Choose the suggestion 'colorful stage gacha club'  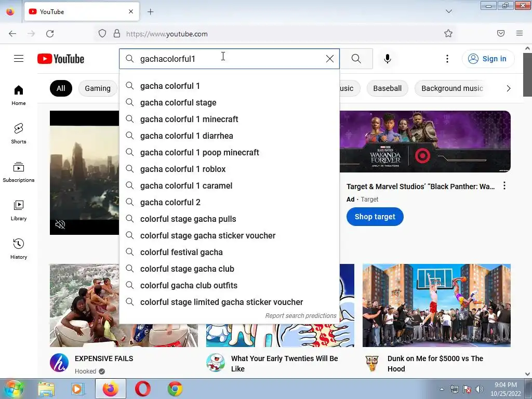tap(229, 269)
